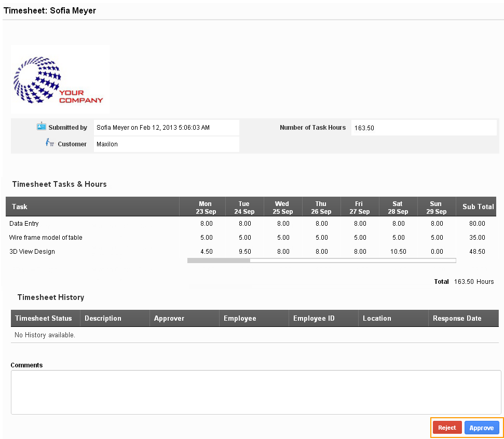
Task: Click the Maxilon customer field
Action: [x=166, y=144]
